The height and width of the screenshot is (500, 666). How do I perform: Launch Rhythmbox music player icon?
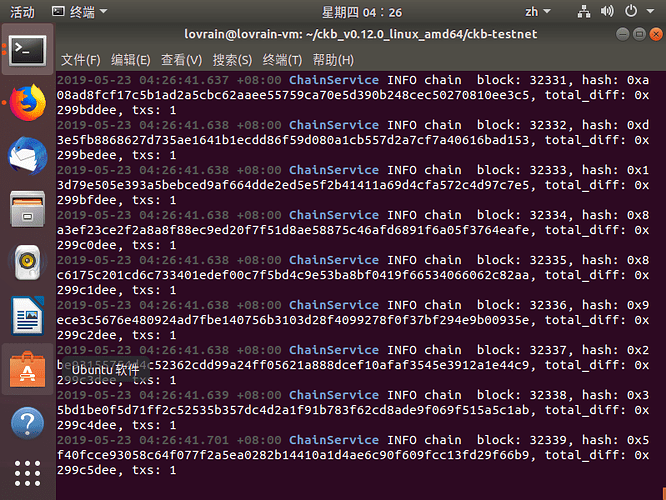[28, 262]
